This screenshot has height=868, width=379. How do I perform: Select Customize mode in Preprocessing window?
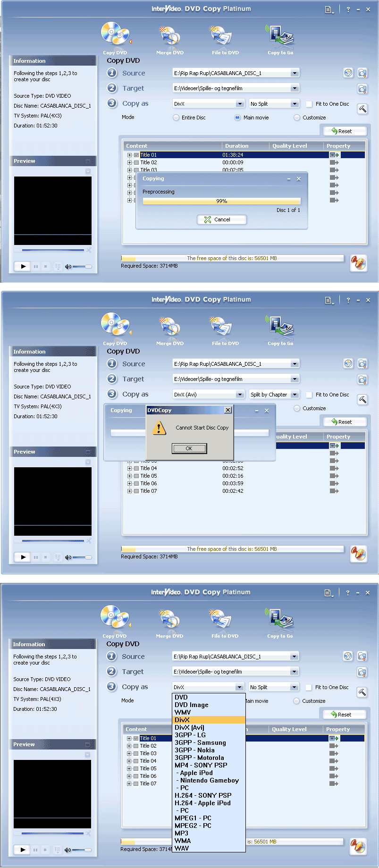[297, 118]
